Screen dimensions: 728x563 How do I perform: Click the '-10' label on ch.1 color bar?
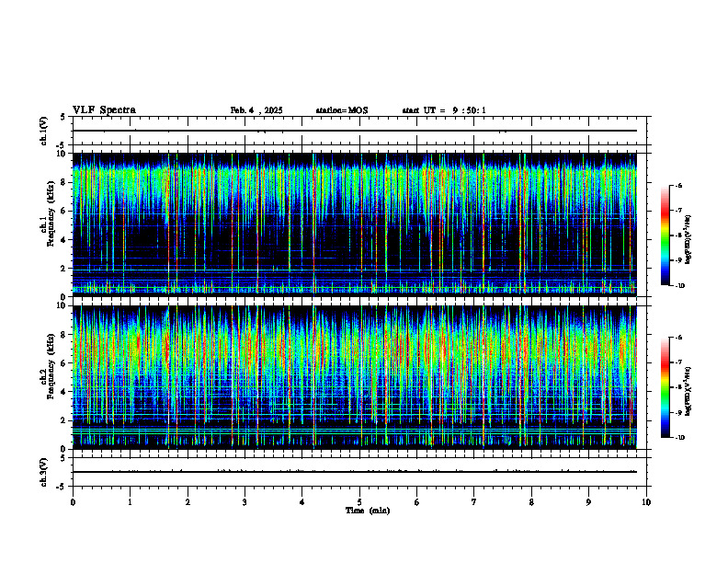coord(679,286)
